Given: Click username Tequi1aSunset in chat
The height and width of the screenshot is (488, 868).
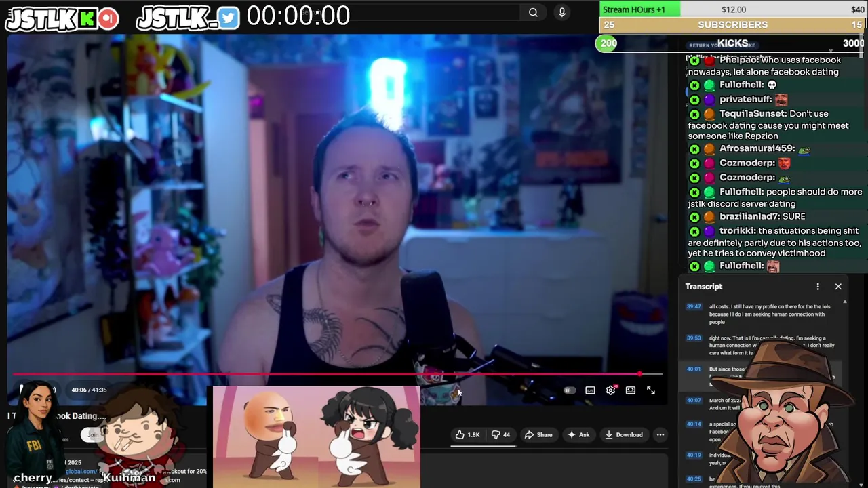Looking at the screenshot, I should click(x=753, y=114).
